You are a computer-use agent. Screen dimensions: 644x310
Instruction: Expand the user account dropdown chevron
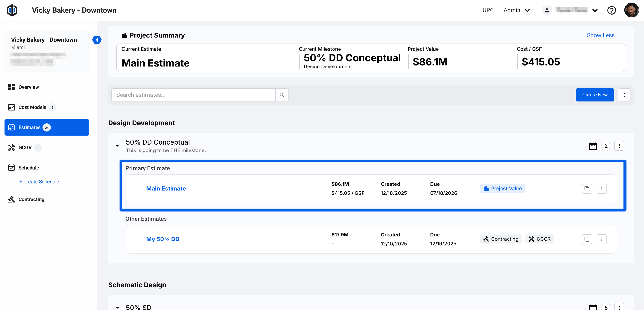click(595, 10)
